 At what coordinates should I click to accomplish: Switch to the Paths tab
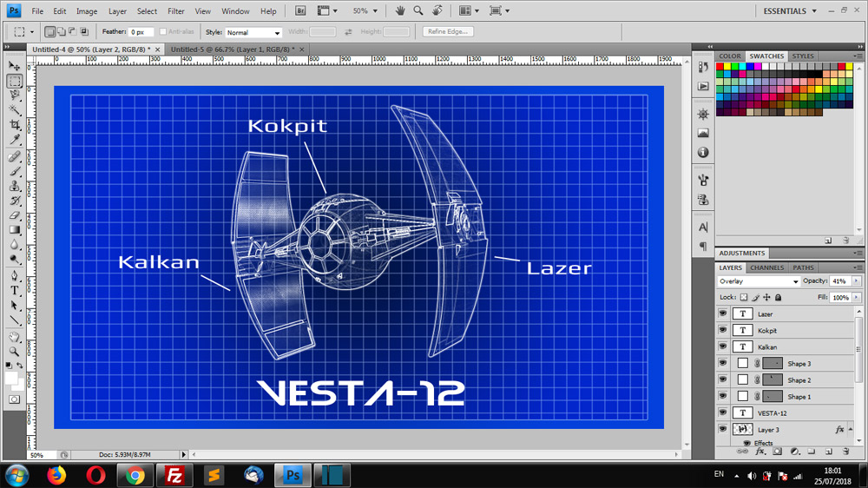pos(803,267)
